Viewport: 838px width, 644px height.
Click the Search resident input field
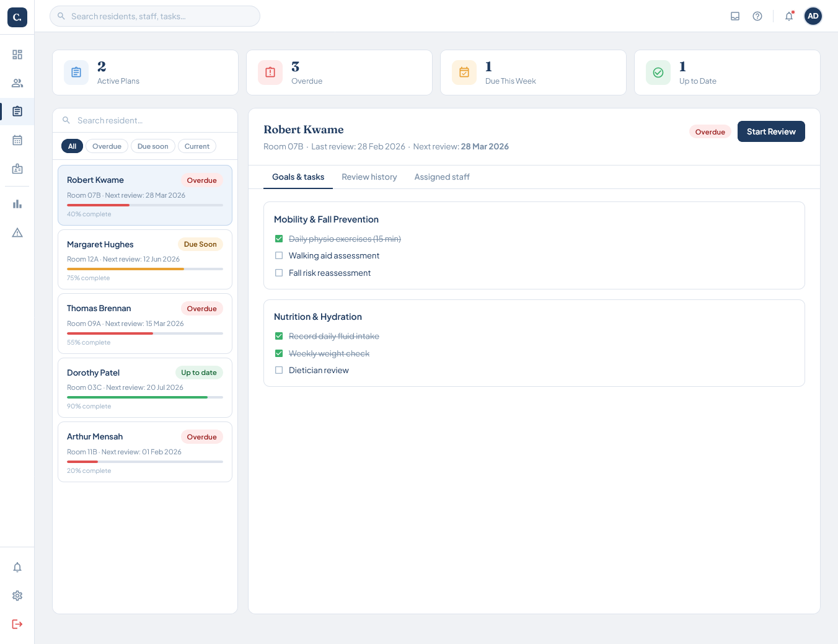pos(145,120)
